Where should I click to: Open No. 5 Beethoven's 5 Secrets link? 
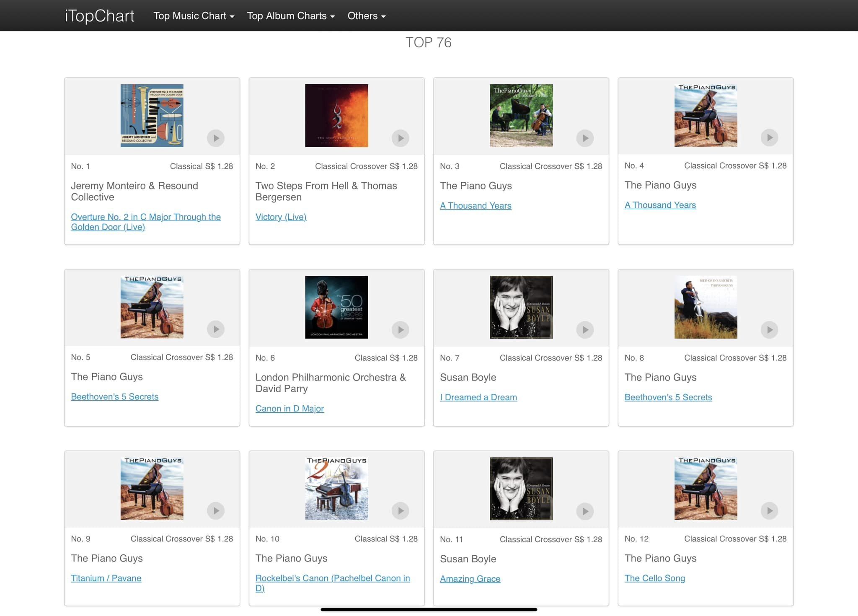[114, 396]
